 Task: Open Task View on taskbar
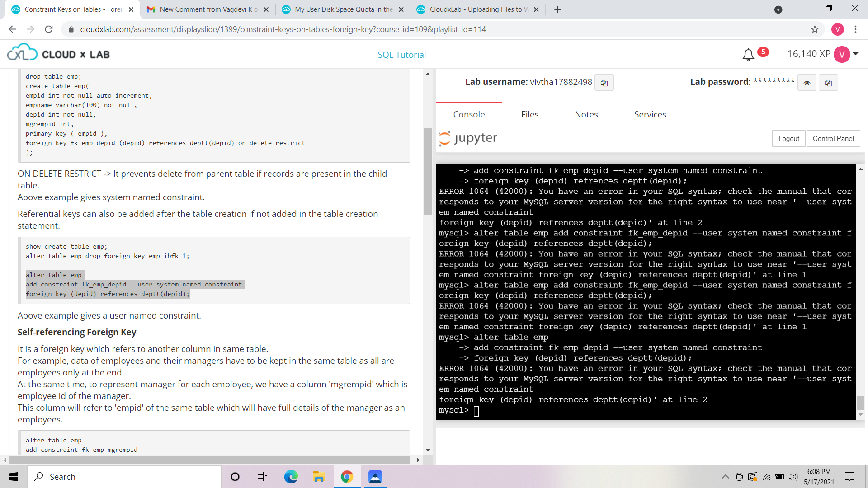point(262,477)
